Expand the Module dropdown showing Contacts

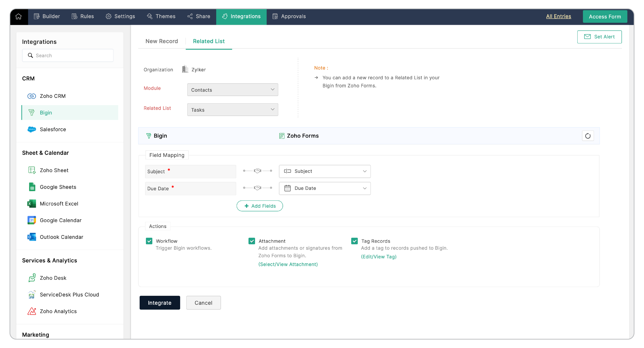pos(233,90)
